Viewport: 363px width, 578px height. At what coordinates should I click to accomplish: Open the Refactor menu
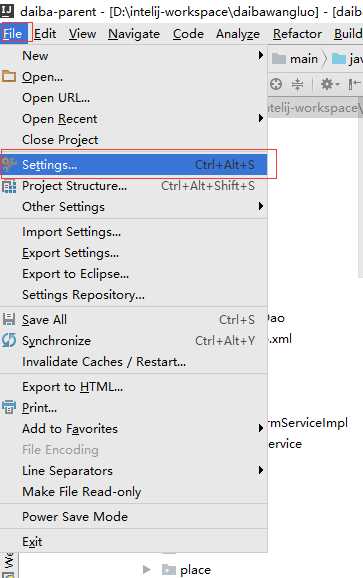point(297,34)
